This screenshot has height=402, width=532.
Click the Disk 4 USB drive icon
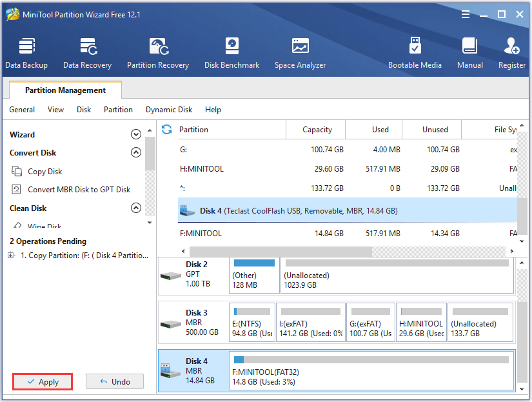(170, 371)
